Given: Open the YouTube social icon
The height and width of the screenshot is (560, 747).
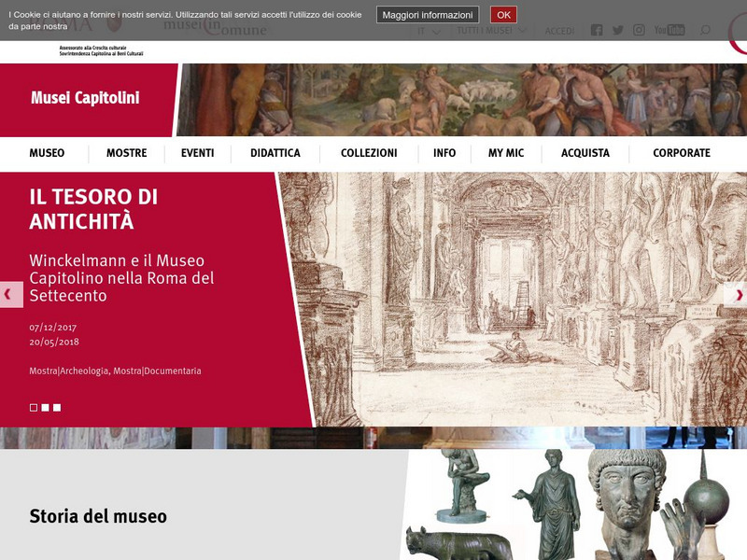Looking at the screenshot, I should [669, 30].
